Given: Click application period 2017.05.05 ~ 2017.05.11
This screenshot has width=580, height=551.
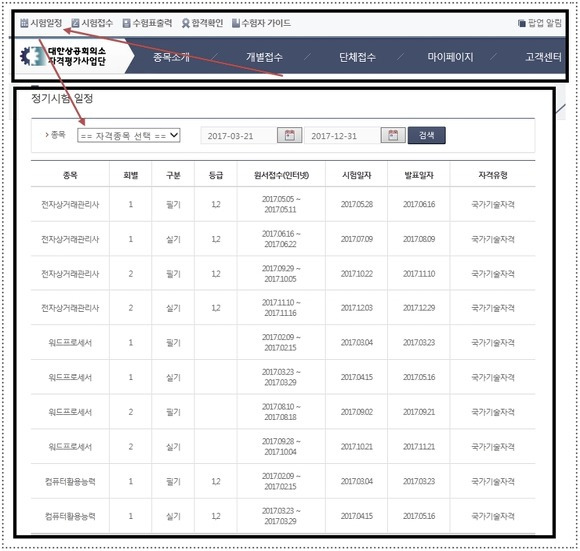Looking at the screenshot, I should pos(281,204).
